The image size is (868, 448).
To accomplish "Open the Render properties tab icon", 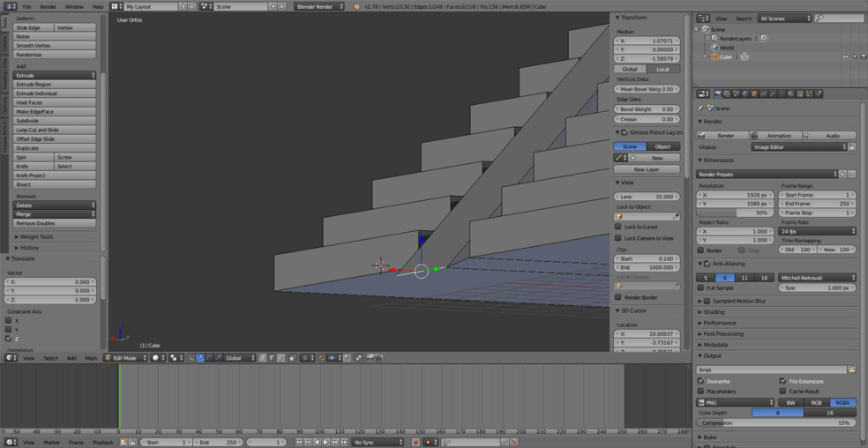I will click(x=719, y=94).
